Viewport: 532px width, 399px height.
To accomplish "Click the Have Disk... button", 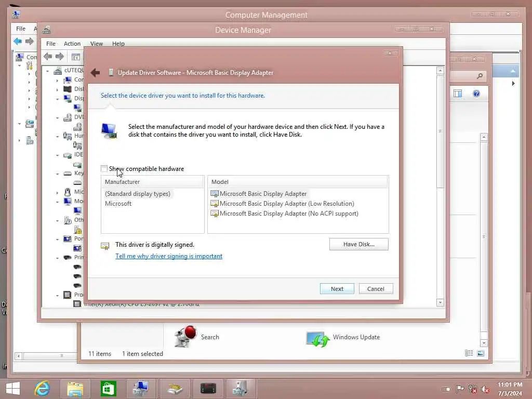I will point(358,244).
